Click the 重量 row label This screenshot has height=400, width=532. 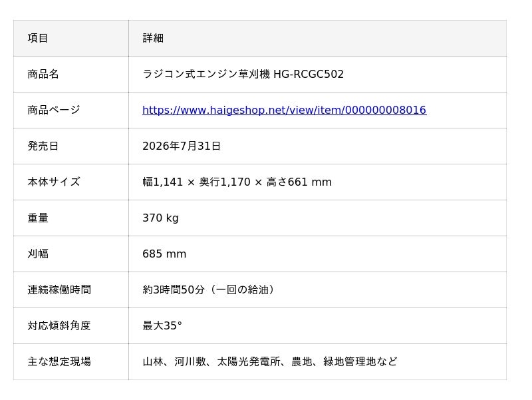38,218
